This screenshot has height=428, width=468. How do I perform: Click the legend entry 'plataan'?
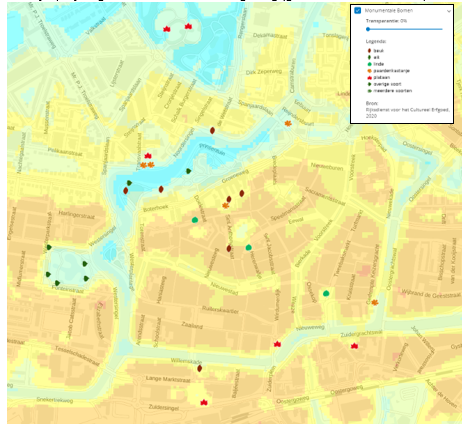[x=382, y=77]
